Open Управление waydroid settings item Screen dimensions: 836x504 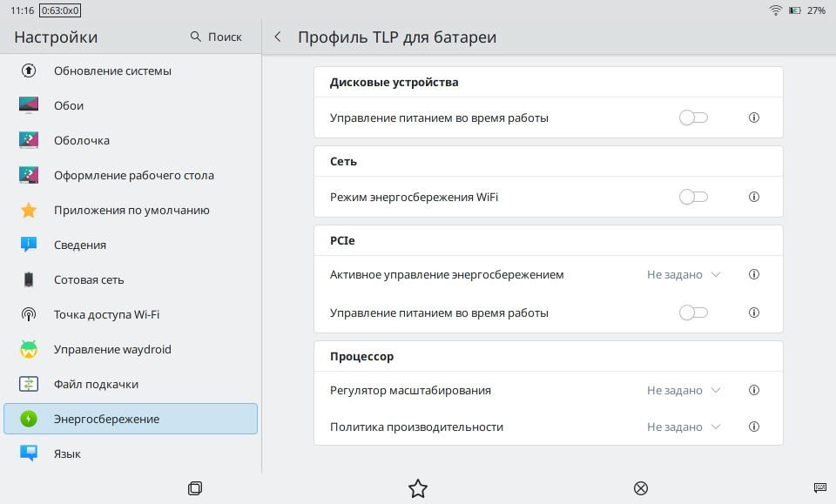112,349
